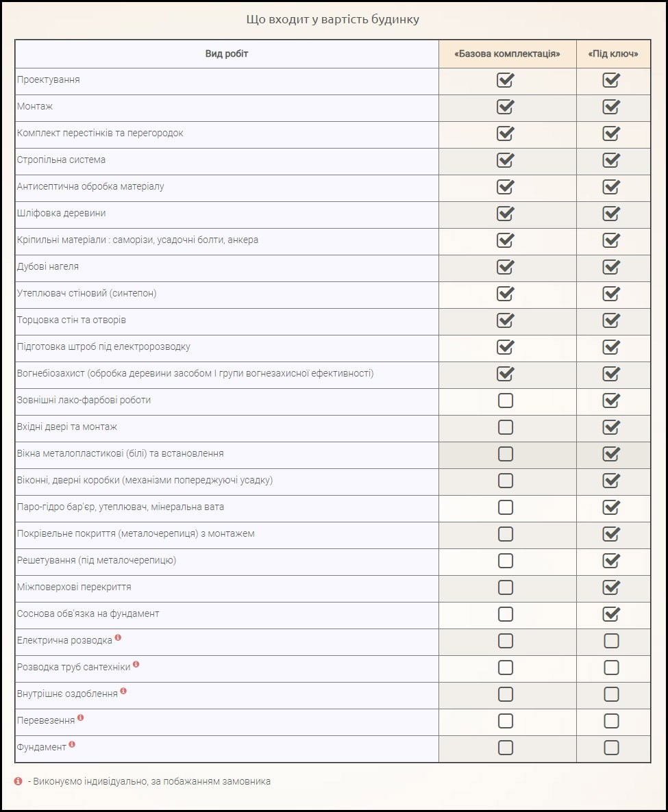
Task: Toggle Міжповерхові перекриття checkbox in Під ключ
Action: pos(611,587)
